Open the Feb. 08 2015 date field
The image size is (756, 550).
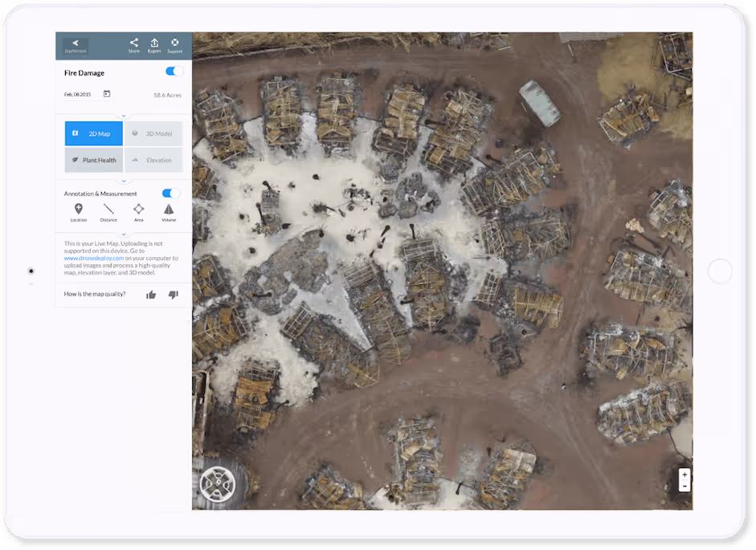(78, 93)
